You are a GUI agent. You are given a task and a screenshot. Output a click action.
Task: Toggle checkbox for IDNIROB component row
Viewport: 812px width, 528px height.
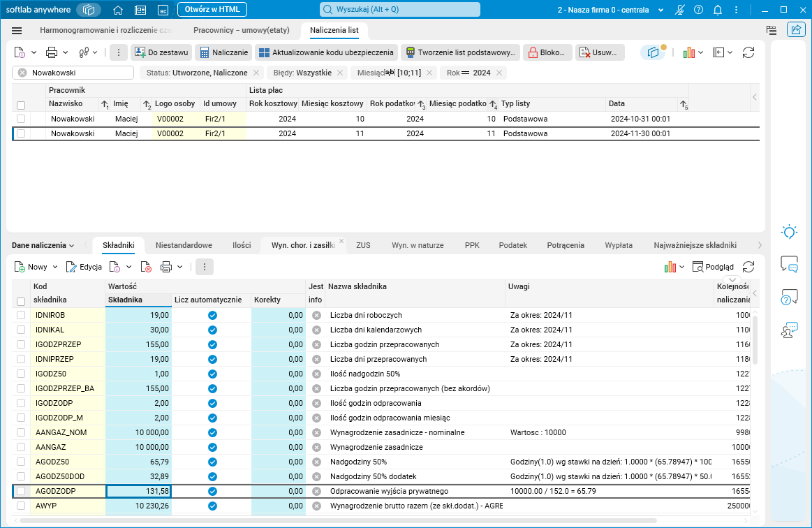click(x=21, y=316)
